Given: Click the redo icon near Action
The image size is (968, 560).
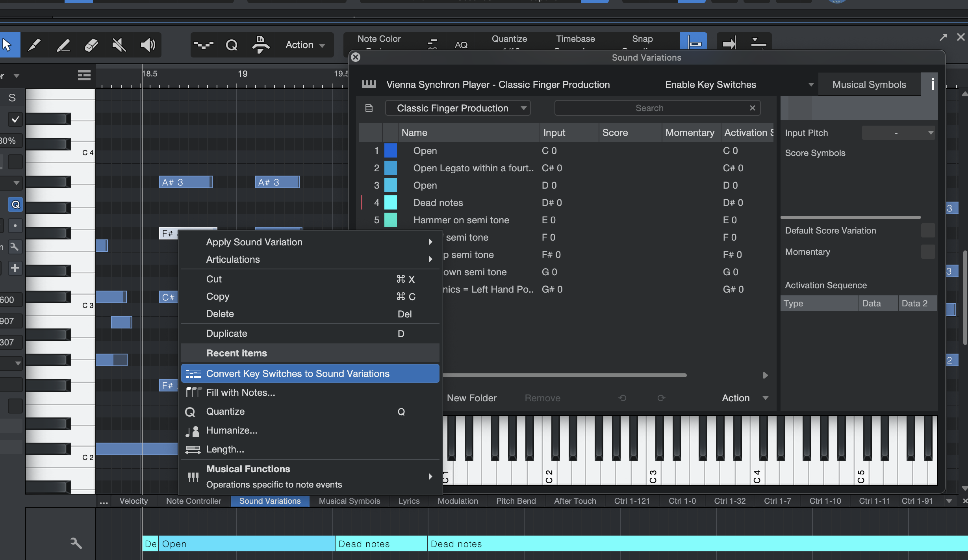Looking at the screenshot, I should 661,398.
